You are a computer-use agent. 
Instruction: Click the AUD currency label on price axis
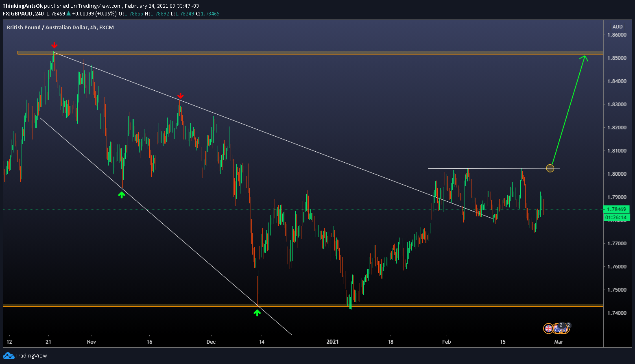[618, 27]
